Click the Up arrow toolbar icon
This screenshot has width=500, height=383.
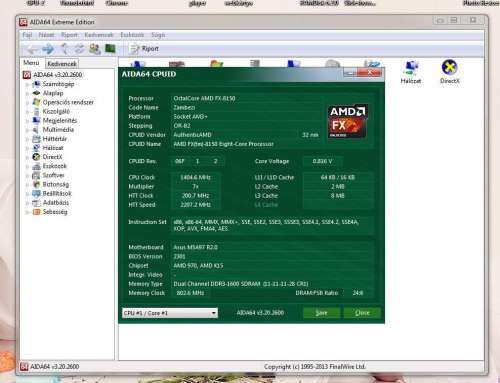[65, 49]
